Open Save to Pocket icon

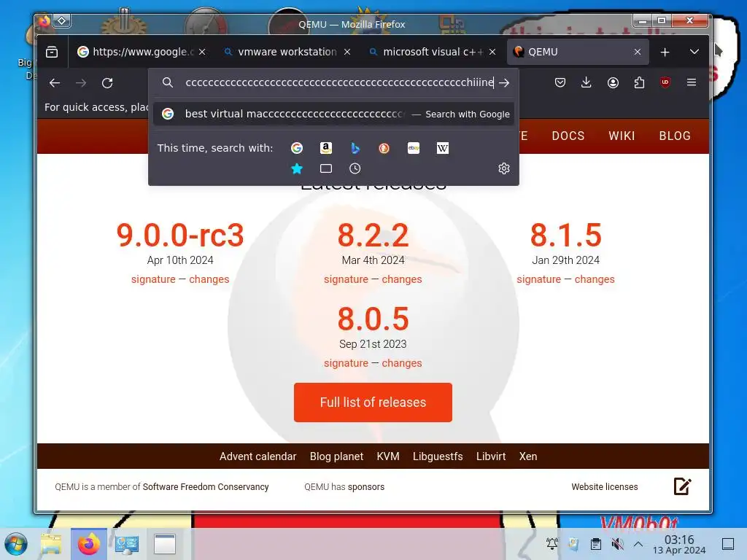[560, 82]
